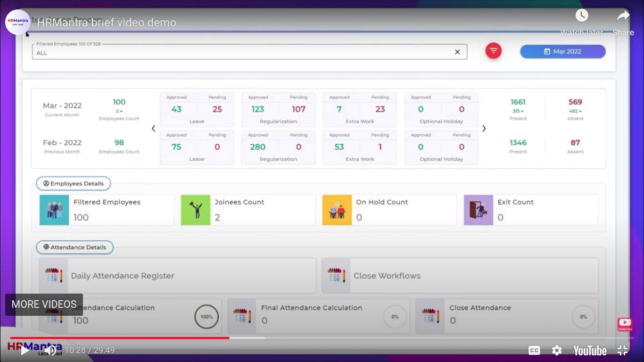Click the Feb - 2022 Previous Month label
This screenshot has height=362, width=644.
pos(62,146)
